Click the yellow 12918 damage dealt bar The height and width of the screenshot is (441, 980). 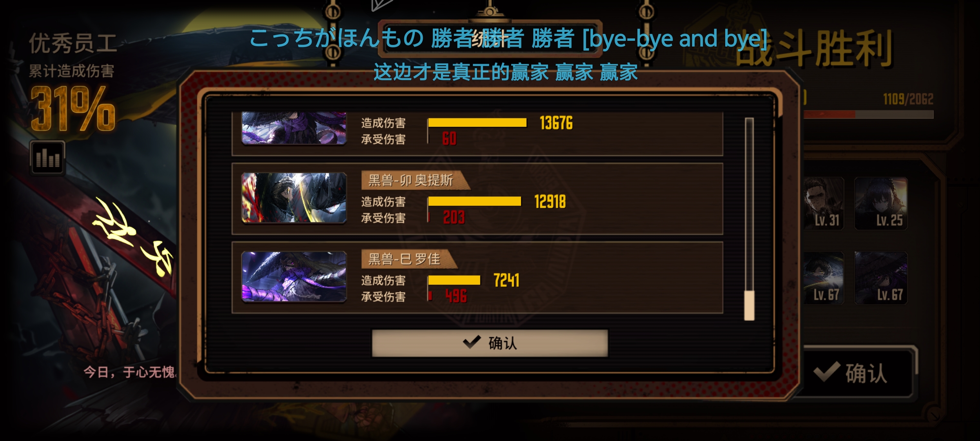474,201
